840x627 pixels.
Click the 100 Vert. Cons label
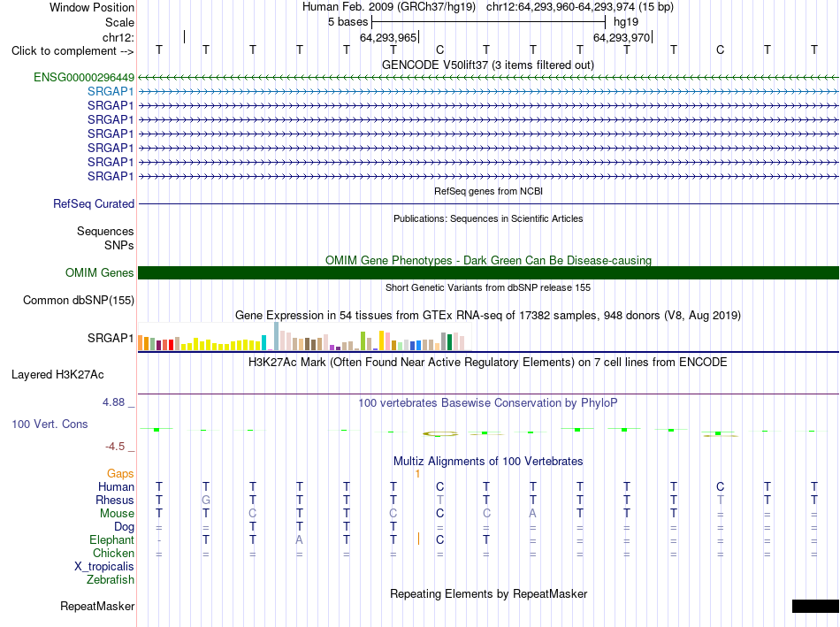click(x=50, y=424)
